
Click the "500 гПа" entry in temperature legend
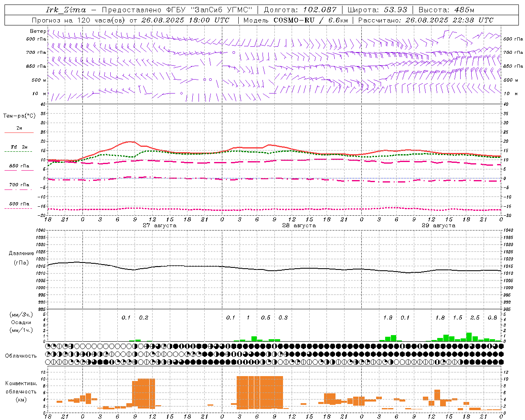pos(19,204)
